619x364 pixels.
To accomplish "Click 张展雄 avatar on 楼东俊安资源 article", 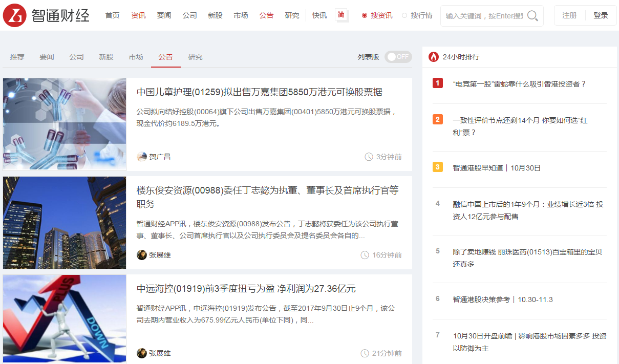I will [x=142, y=255].
